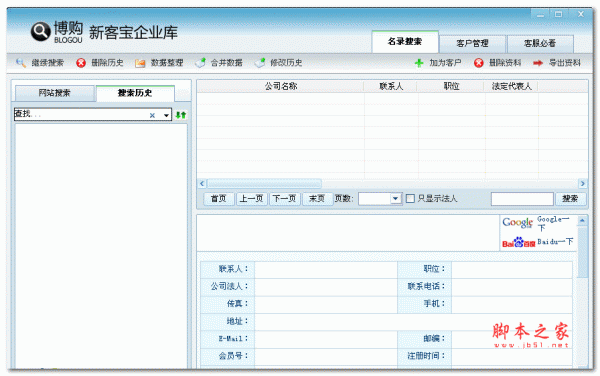600x376 pixels.
Task: Open the 页数 page dropdown
Action: click(x=395, y=199)
